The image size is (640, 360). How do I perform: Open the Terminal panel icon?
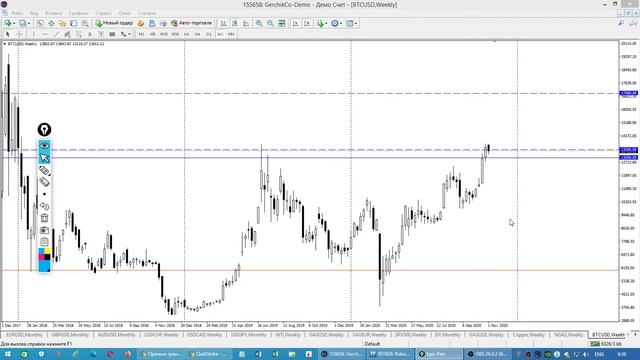tap(73, 23)
